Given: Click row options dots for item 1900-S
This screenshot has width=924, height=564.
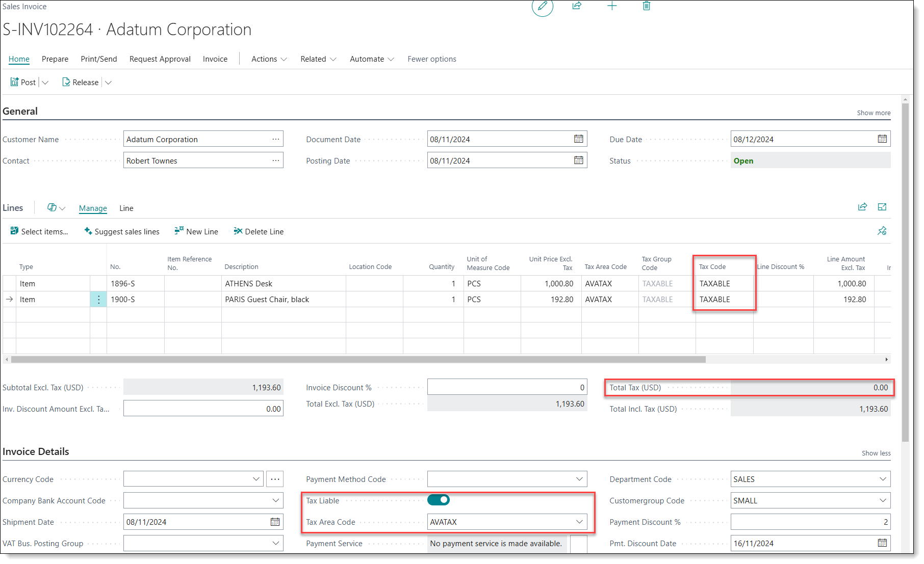Looking at the screenshot, I should [x=98, y=300].
